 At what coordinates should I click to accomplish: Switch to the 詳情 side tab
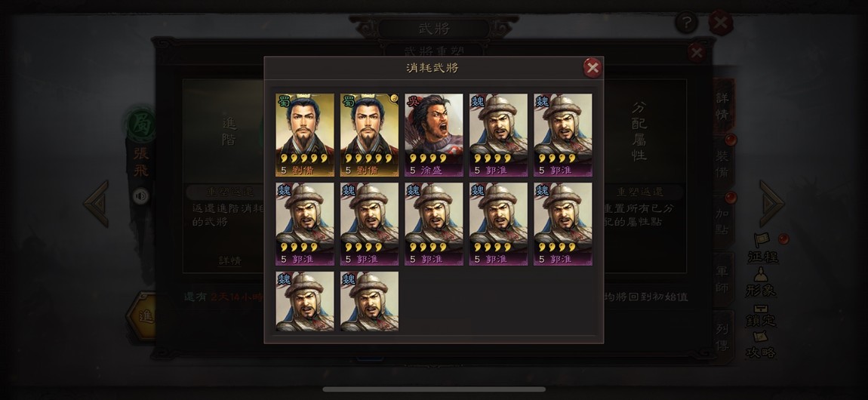point(722,106)
